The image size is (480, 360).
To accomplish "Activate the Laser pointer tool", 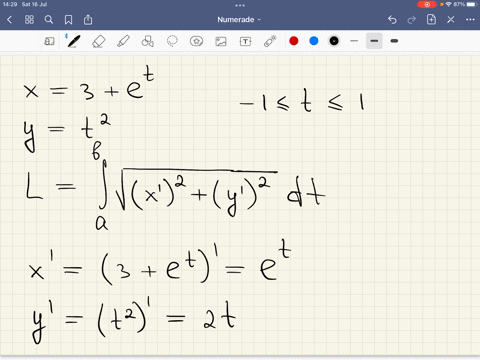I will click(x=270, y=41).
